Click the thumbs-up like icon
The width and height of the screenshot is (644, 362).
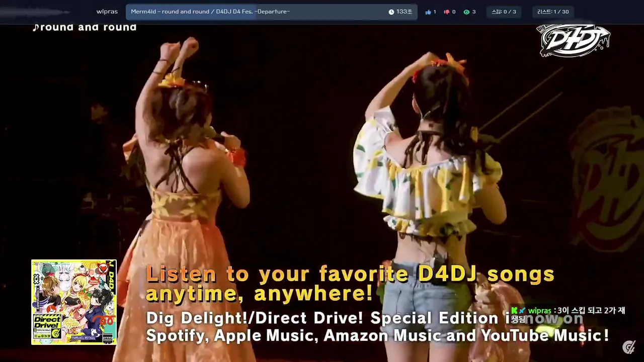[428, 12]
